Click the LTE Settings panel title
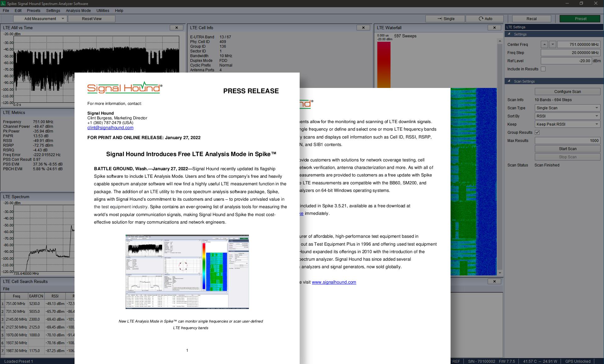This screenshot has width=604, height=364. tap(516, 27)
